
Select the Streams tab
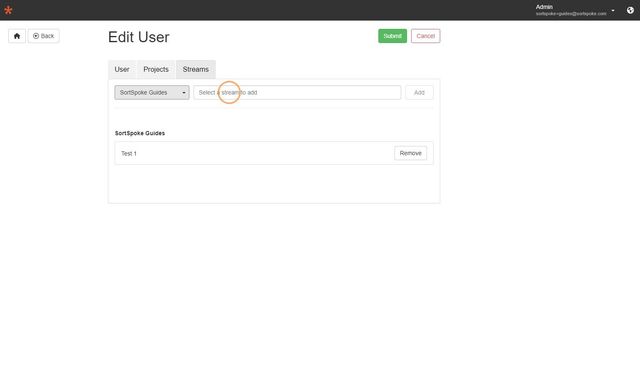click(x=196, y=69)
